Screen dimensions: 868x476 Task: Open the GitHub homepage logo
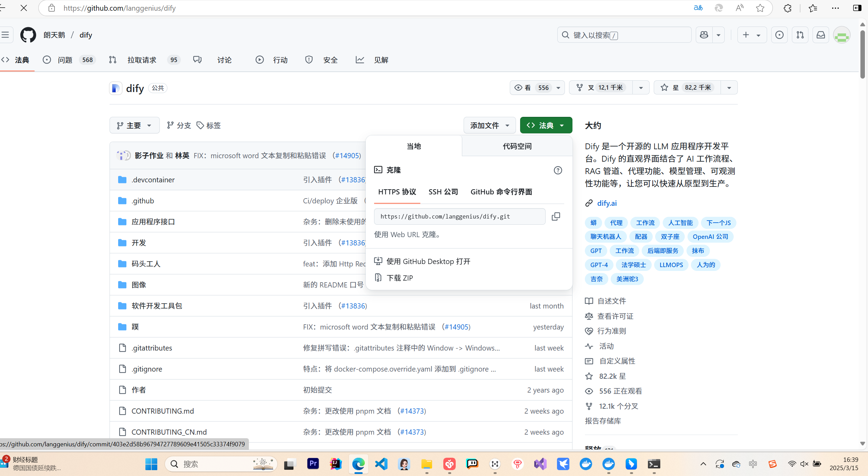(28, 35)
